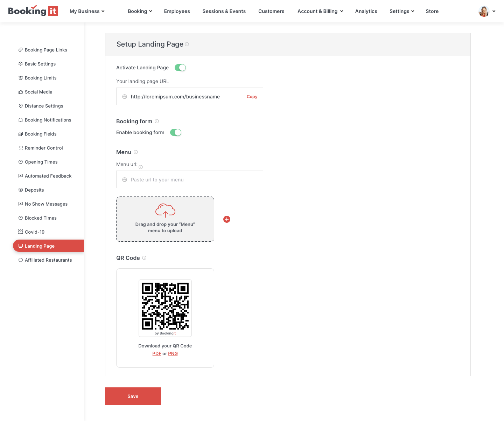Click the Basic Settings gear icon
Viewport: 504px width, 421px height.
(x=21, y=64)
